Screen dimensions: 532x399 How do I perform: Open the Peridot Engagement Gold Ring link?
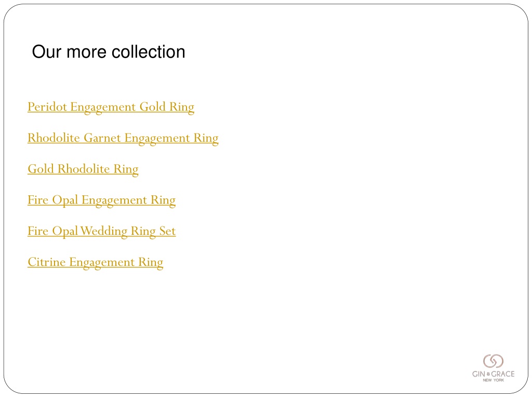(111, 107)
